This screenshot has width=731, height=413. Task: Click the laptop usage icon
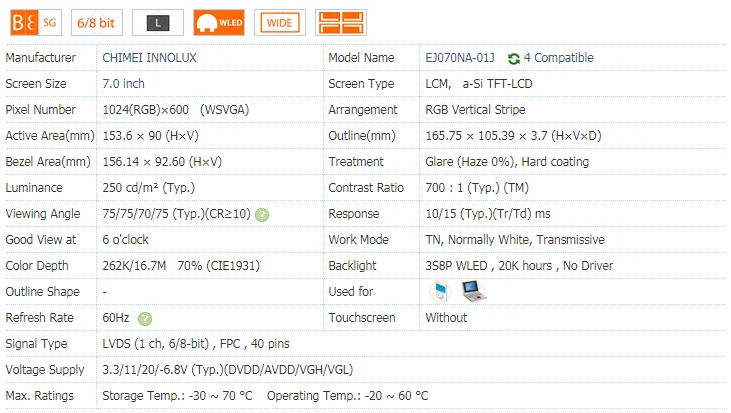click(x=473, y=291)
